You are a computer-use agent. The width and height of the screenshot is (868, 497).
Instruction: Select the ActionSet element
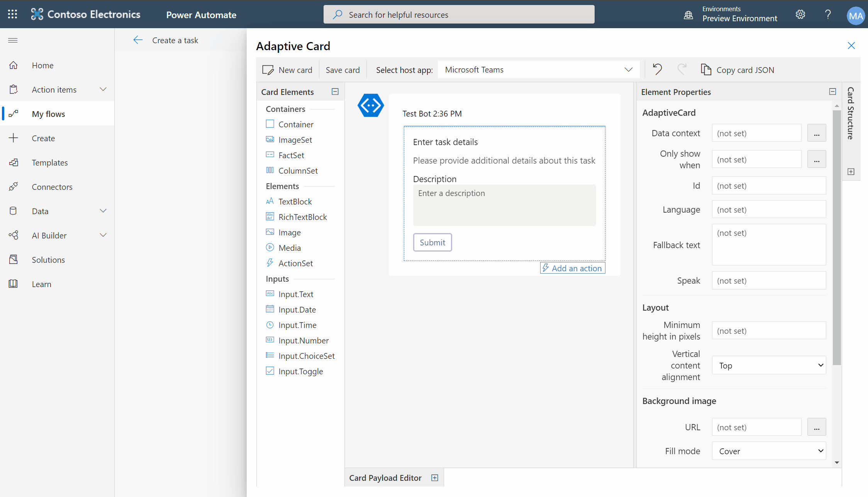click(289, 263)
